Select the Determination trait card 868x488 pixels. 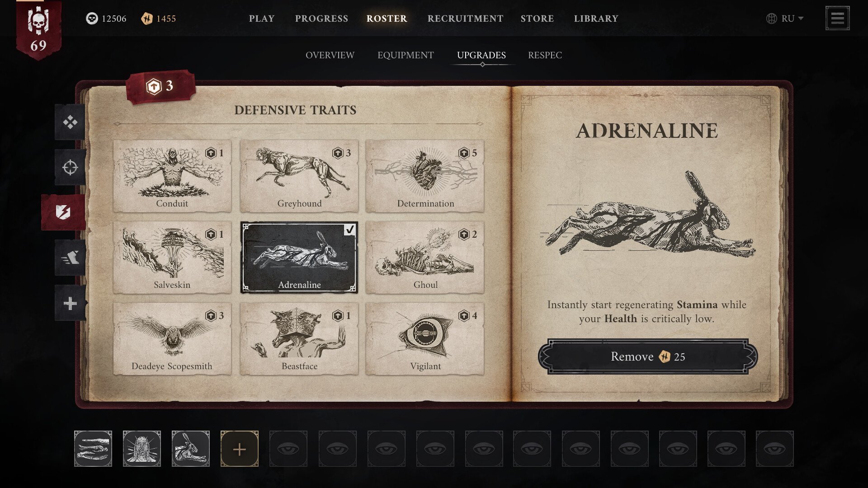pyautogui.click(x=425, y=176)
